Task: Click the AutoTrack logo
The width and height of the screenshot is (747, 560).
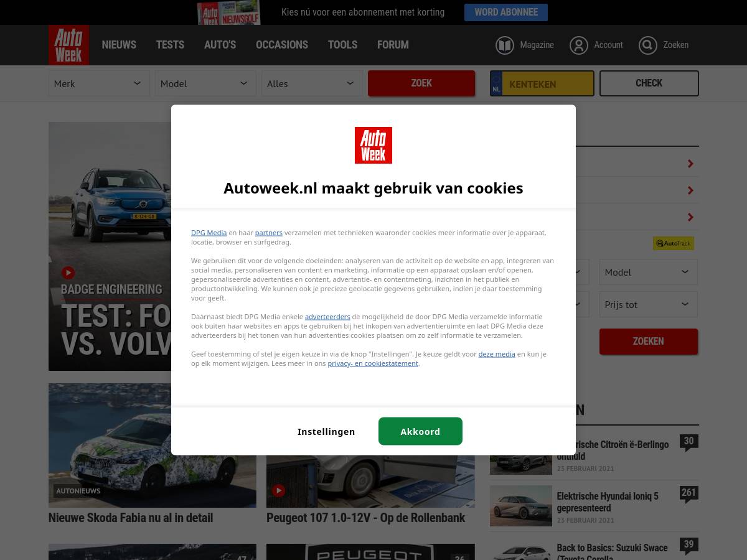Action: pos(673,243)
